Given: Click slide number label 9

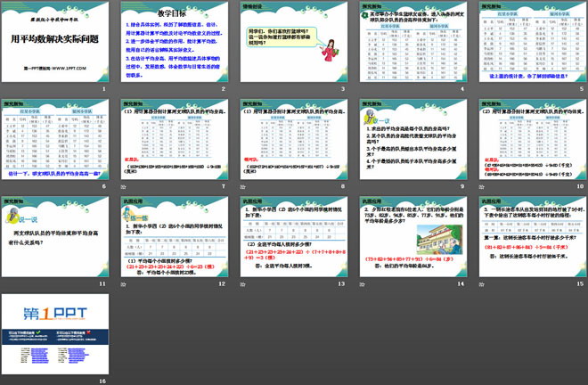Looking at the screenshot, I should tap(462, 186).
